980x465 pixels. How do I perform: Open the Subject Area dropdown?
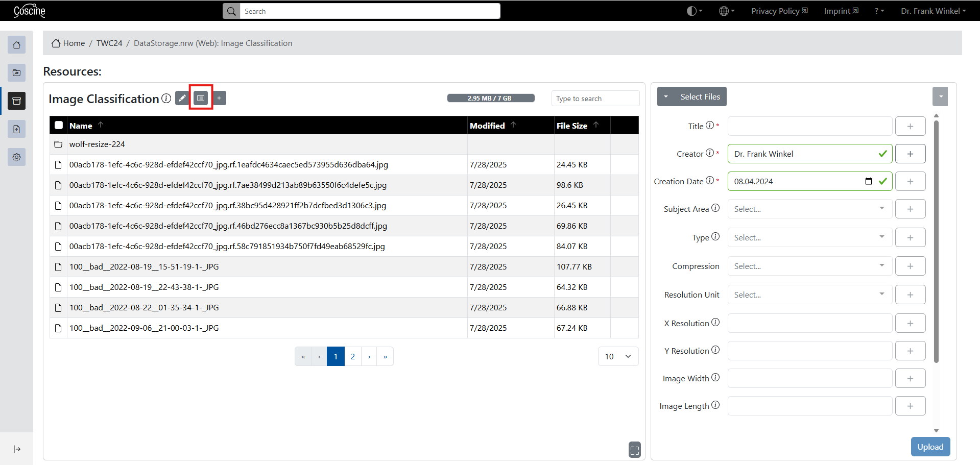coord(809,209)
